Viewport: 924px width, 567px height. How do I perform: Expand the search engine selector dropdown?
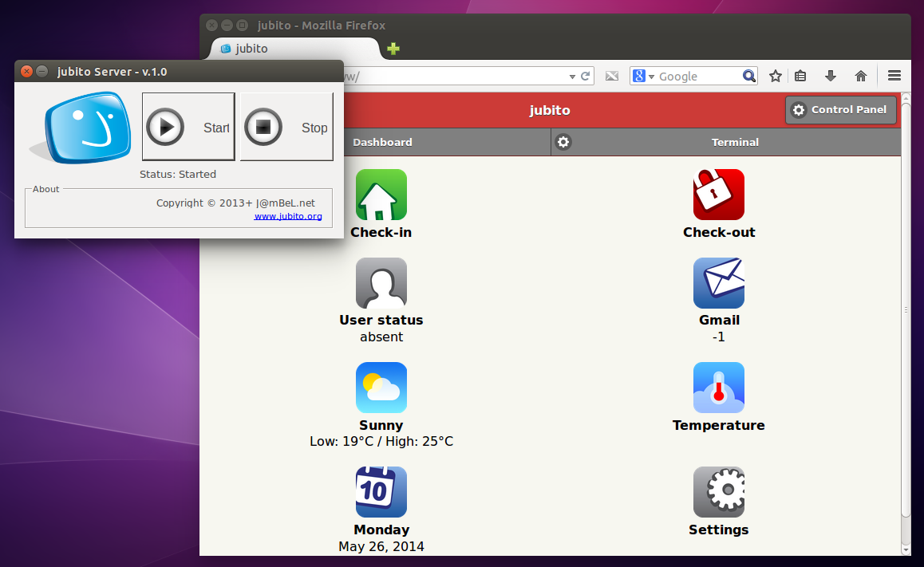click(651, 77)
